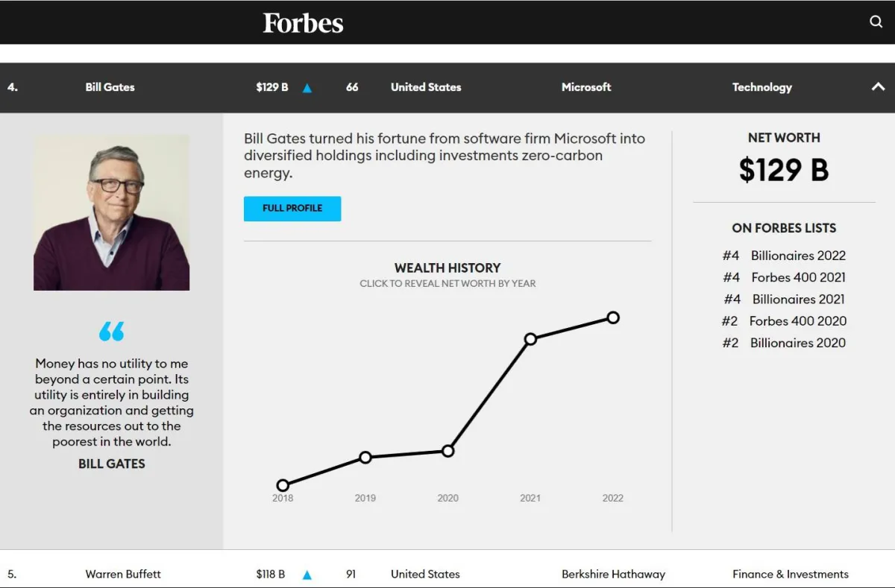Open Billionaires 2022 list link
Screen dimensions: 895x588
[x=797, y=256]
